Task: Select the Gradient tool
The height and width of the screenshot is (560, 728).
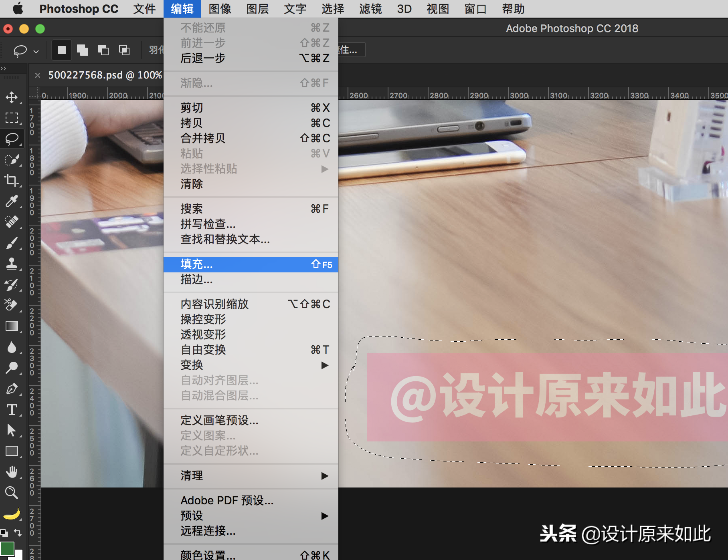Action: (12, 326)
